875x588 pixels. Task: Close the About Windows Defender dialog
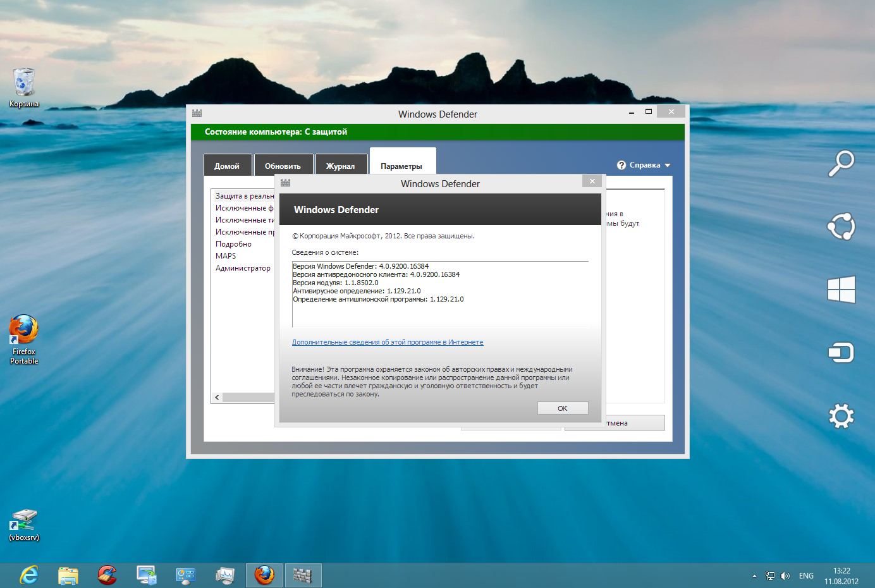pos(592,181)
